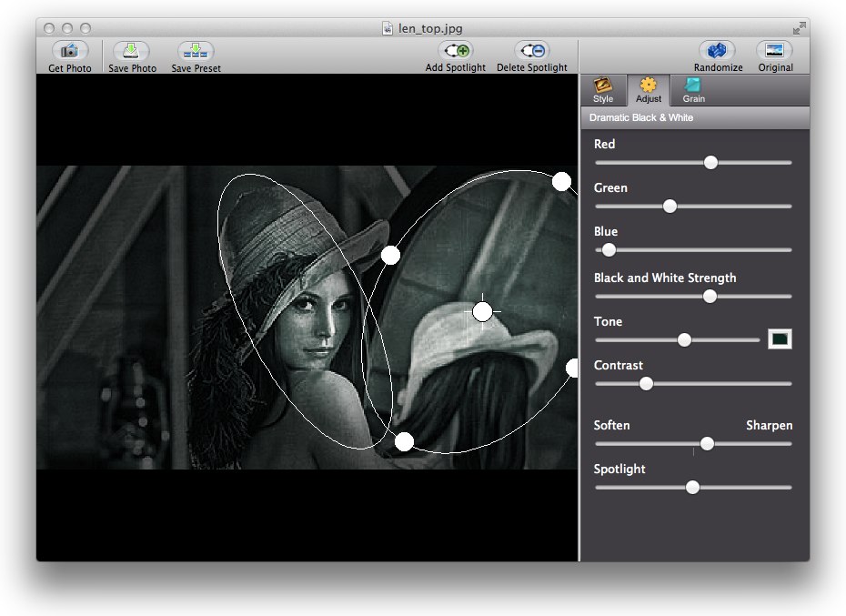Click the Green slider knob
This screenshot has height=616, width=846.
670,207
